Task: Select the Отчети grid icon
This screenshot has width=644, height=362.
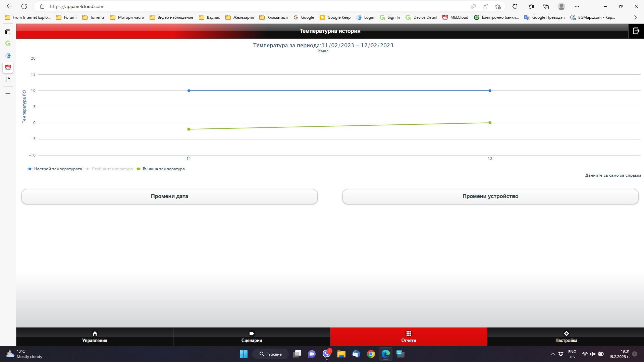Action: tap(409, 334)
